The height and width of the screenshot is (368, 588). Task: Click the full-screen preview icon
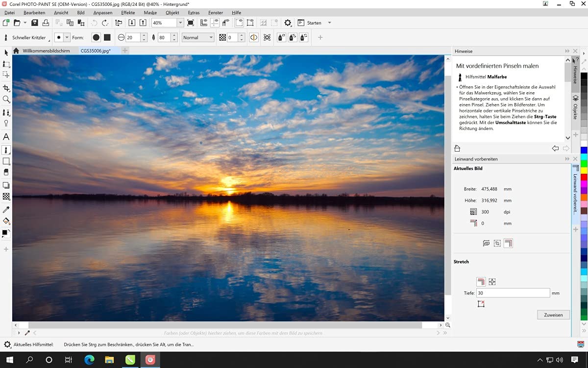click(191, 23)
